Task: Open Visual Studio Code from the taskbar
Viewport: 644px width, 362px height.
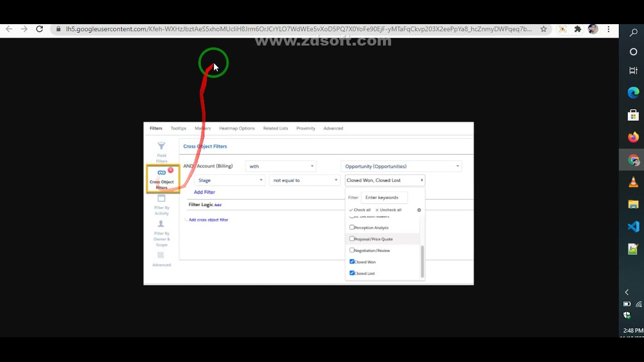Action: point(633,227)
